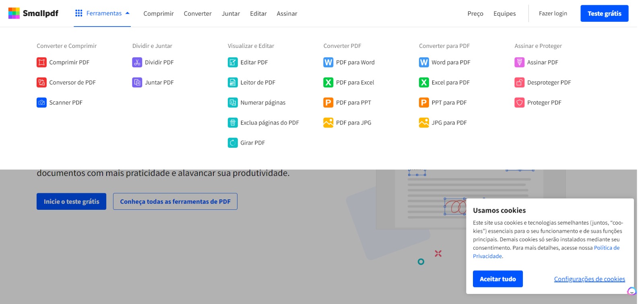Click the Scanner PDF camera icon
Screen dimensions: 644x304
(x=41, y=103)
